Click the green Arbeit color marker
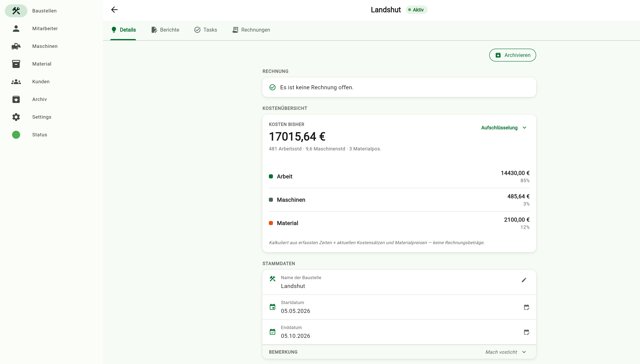The width and height of the screenshot is (640, 364). tap(271, 177)
